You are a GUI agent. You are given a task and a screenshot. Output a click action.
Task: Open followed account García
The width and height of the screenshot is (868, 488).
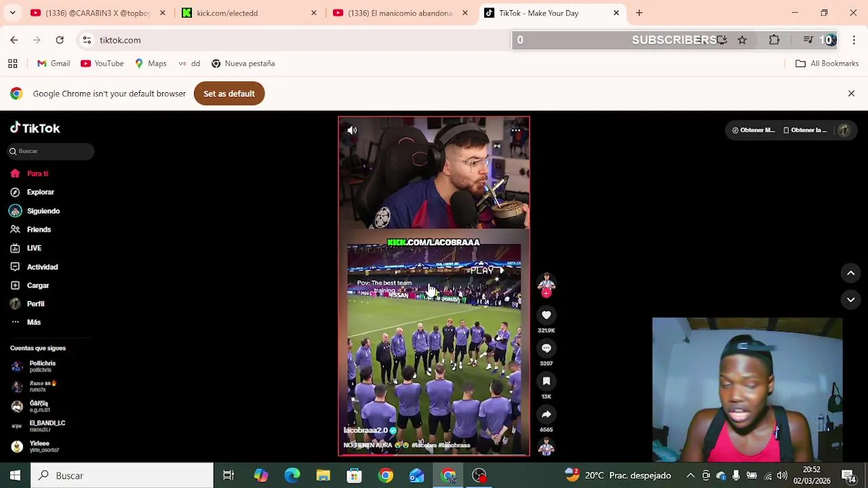point(31,406)
